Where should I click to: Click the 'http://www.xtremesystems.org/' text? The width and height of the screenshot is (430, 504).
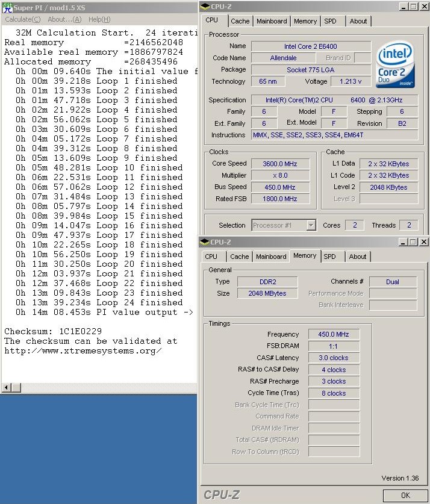pyautogui.click(x=83, y=350)
